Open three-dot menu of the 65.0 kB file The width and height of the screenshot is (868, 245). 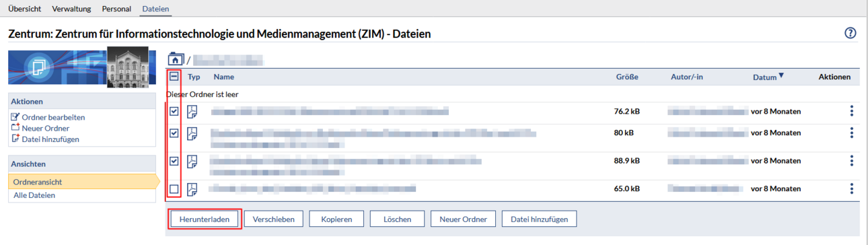tap(852, 189)
